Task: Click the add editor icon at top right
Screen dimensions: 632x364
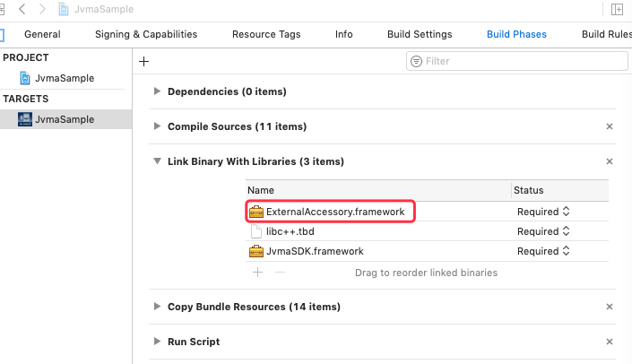Action: click(x=617, y=9)
